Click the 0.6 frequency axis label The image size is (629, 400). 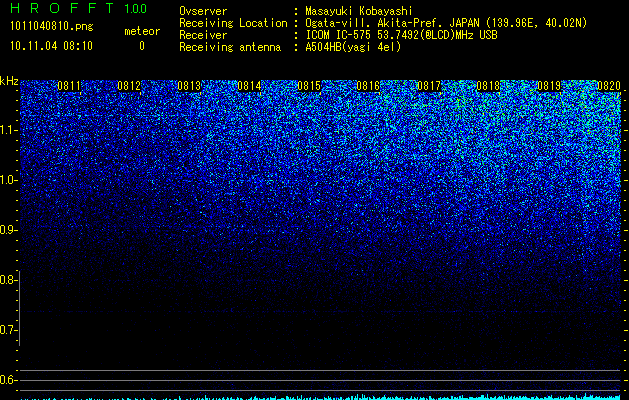tap(8, 380)
